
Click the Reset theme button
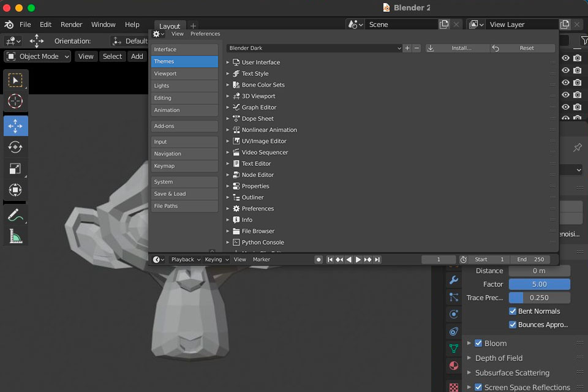pyautogui.click(x=522, y=48)
